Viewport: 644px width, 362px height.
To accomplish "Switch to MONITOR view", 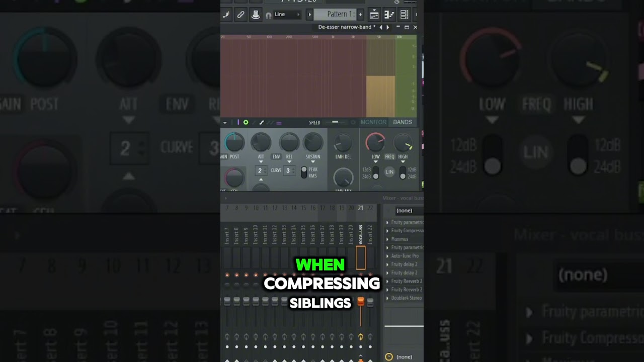I will 373,122.
